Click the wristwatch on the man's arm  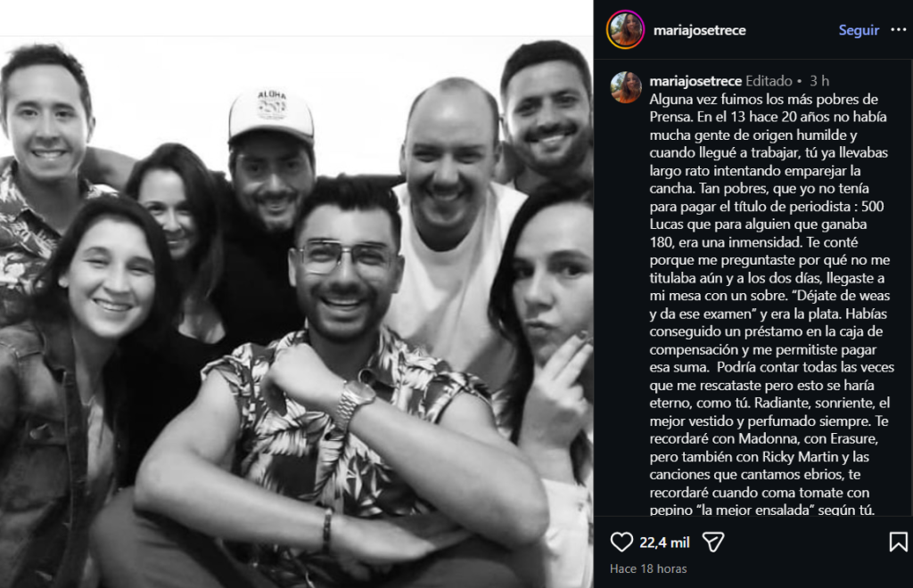(353, 404)
